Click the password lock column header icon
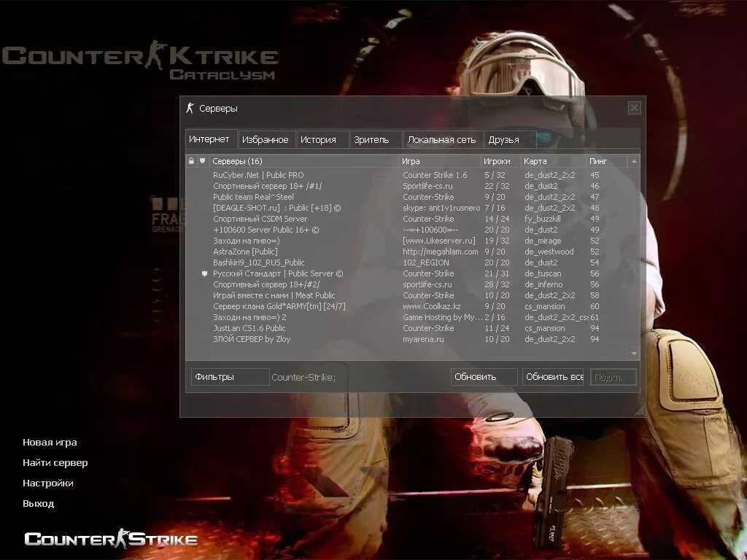The image size is (747, 560). pyautogui.click(x=192, y=161)
